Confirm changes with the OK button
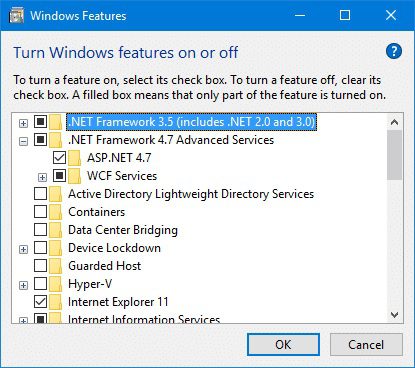The image size is (415, 368). pyautogui.click(x=283, y=344)
